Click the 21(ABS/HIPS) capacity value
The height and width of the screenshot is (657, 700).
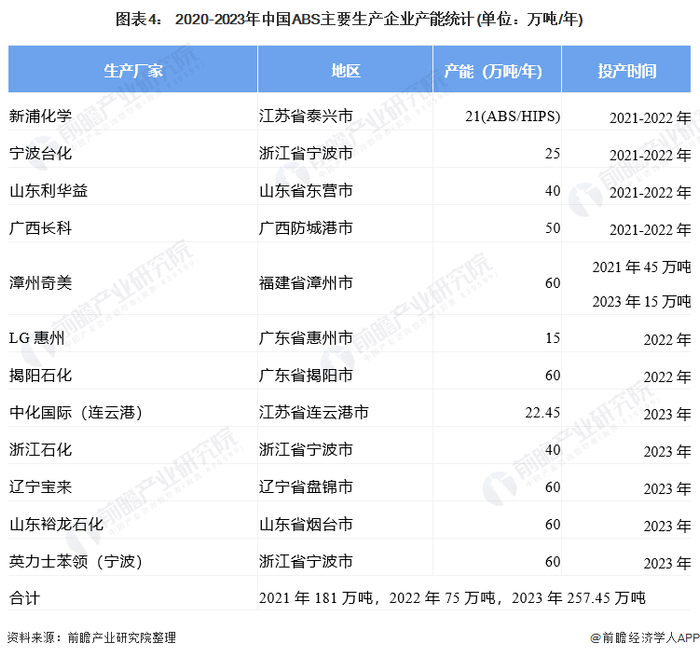coord(512,116)
